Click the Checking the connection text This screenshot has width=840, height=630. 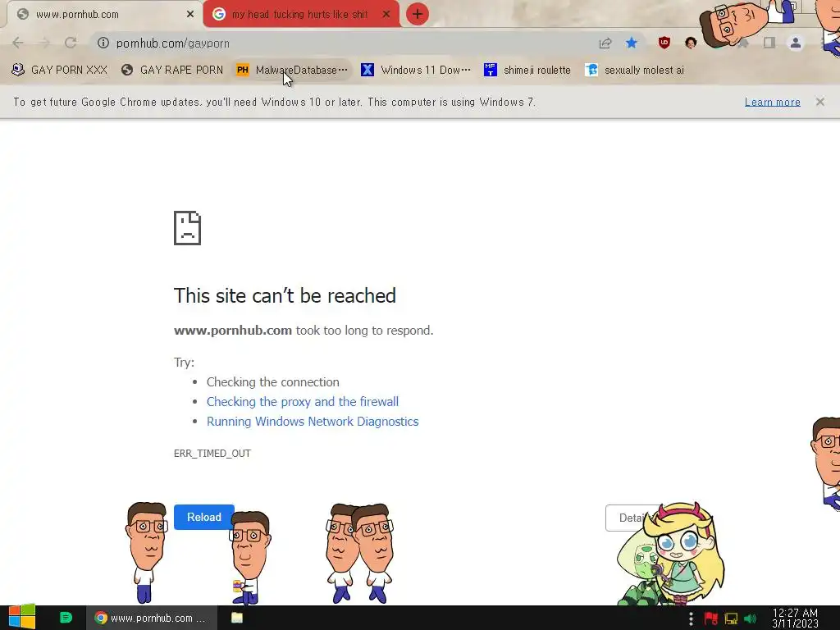click(x=272, y=382)
